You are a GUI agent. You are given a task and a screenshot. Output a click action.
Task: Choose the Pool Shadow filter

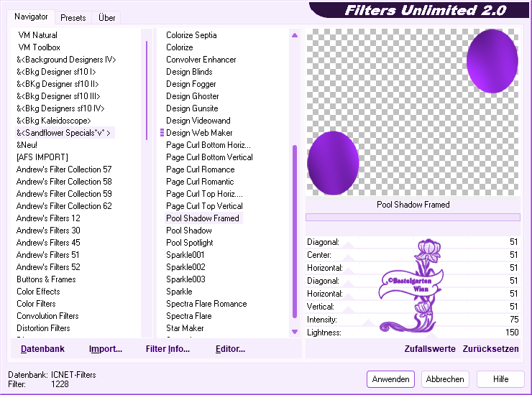coord(188,231)
